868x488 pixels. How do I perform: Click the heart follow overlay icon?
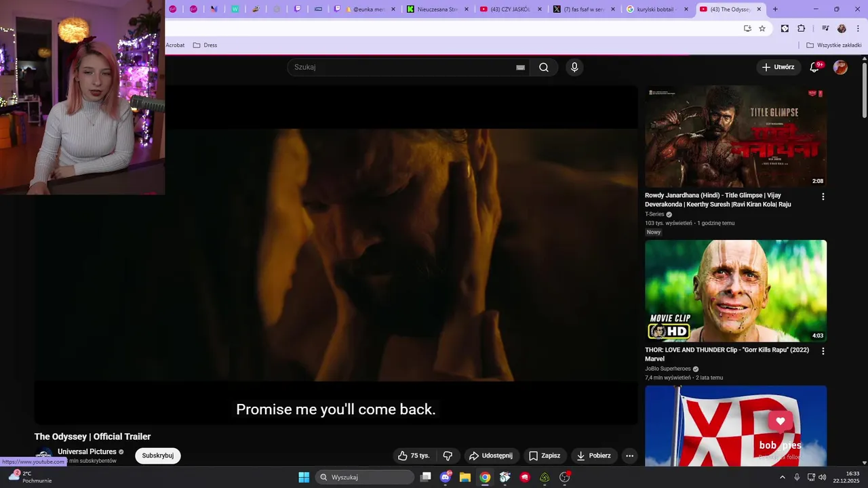click(x=781, y=421)
